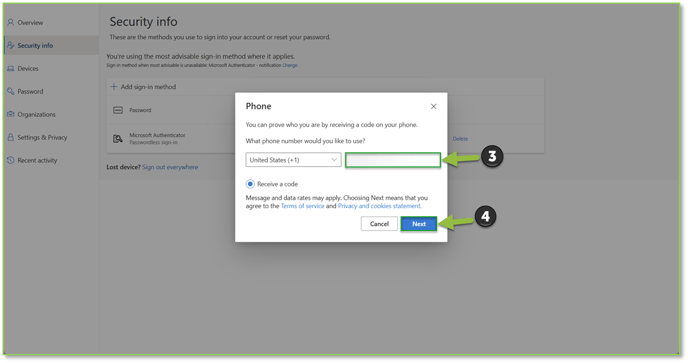
Task: Open the United States (+1) country dropdown
Action: point(293,160)
